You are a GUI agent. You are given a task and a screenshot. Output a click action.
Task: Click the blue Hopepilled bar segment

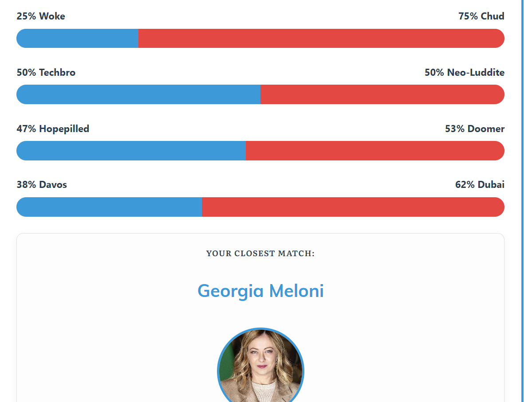[131, 151]
